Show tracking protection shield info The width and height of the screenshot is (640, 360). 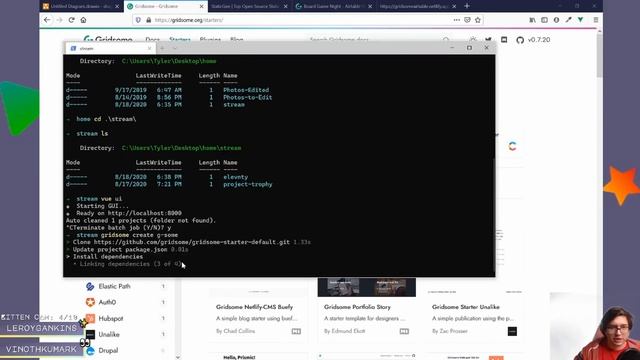pos(138,20)
